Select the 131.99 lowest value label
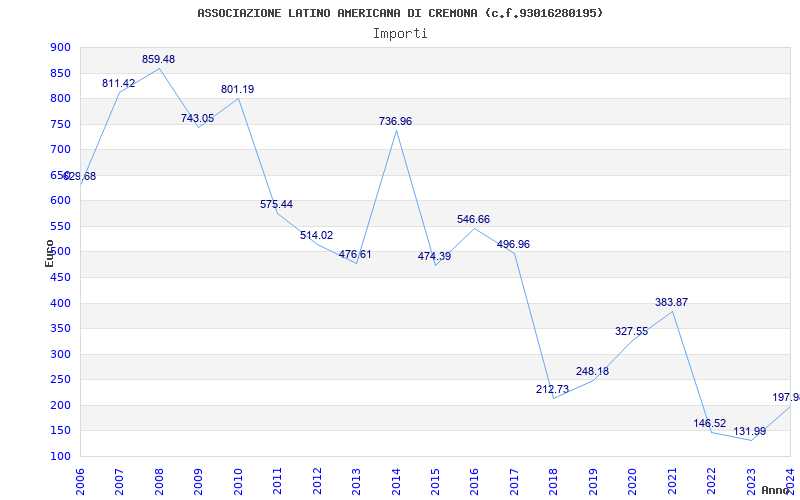The width and height of the screenshot is (800, 500). [x=749, y=431]
